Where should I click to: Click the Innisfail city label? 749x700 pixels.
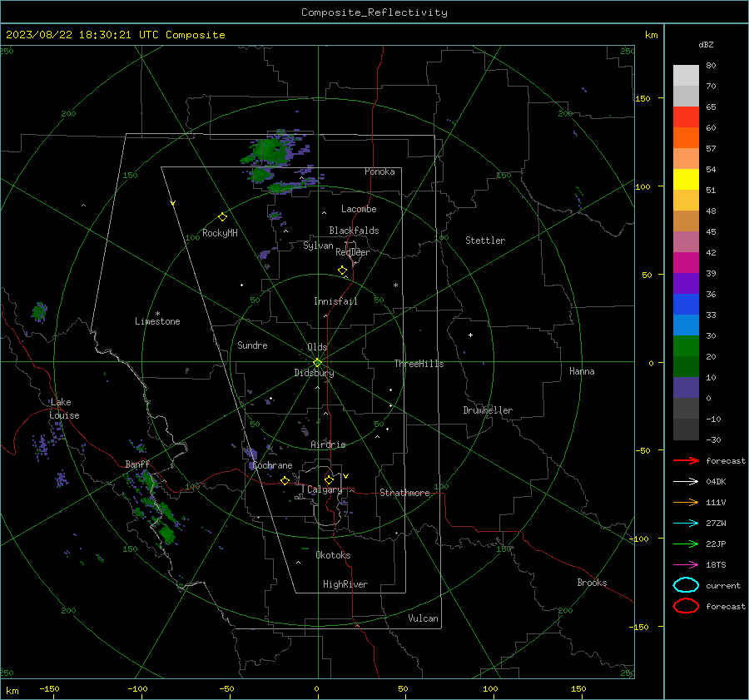pyautogui.click(x=335, y=301)
